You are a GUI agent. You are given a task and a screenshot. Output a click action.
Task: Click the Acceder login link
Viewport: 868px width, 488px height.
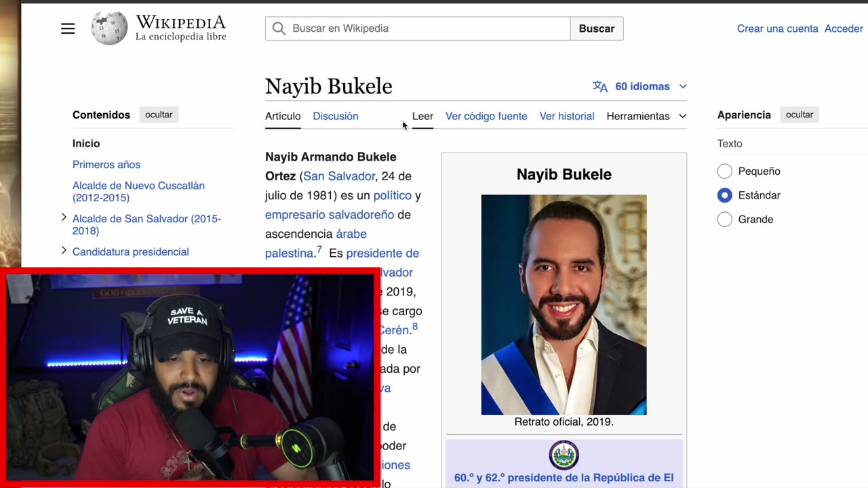pos(844,28)
